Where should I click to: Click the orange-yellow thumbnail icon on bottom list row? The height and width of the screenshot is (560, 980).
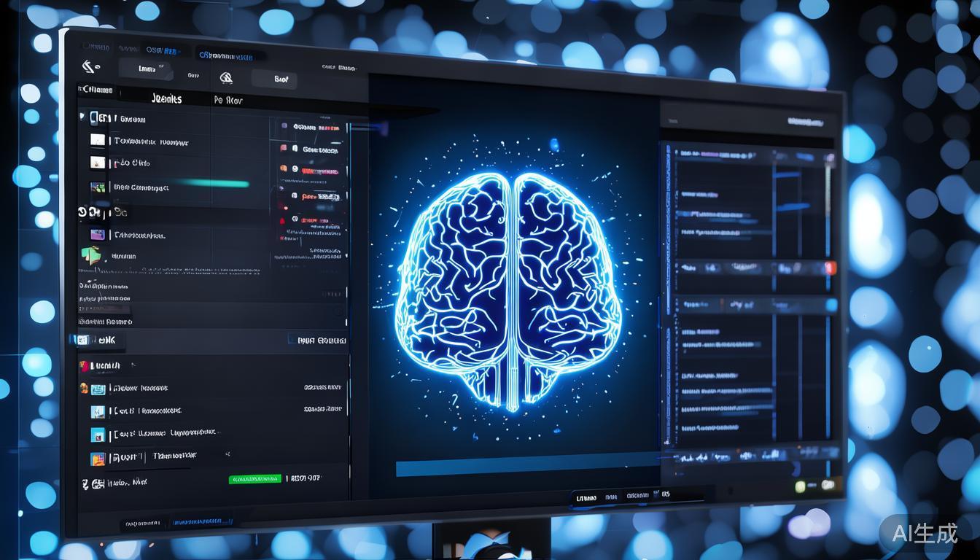[x=97, y=459]
